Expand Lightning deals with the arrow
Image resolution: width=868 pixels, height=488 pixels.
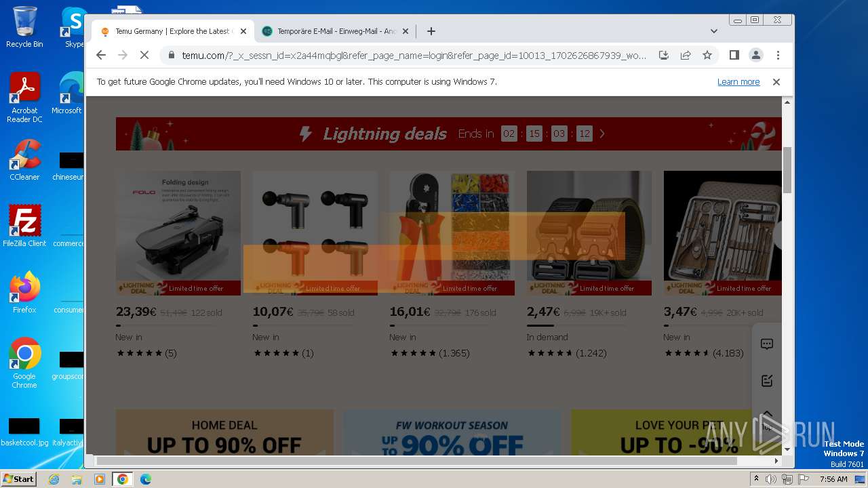pos(601,134)
